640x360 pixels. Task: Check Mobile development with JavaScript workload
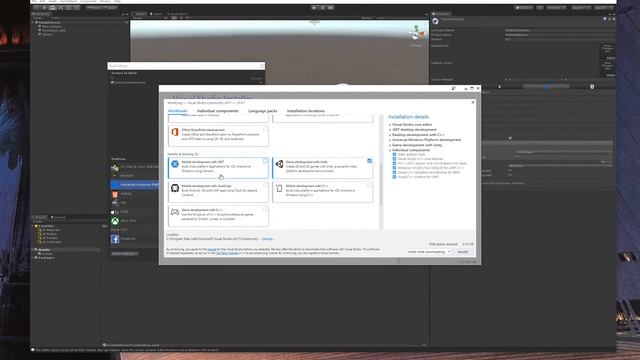(x=265, y=185)
